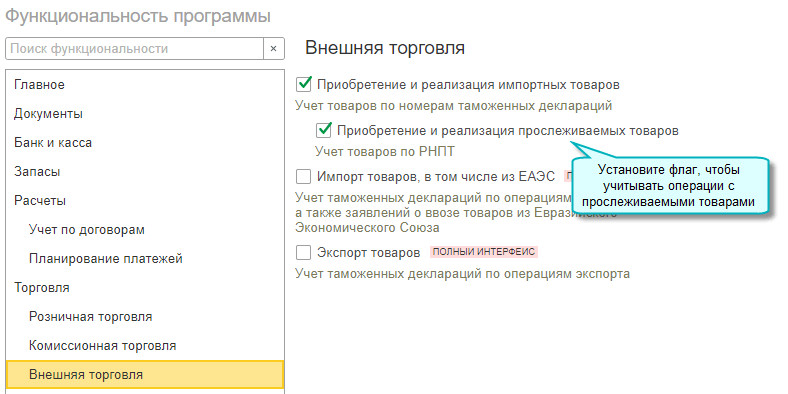Open "Комиссионная торговля" subsection

click(x=145, y=346)
